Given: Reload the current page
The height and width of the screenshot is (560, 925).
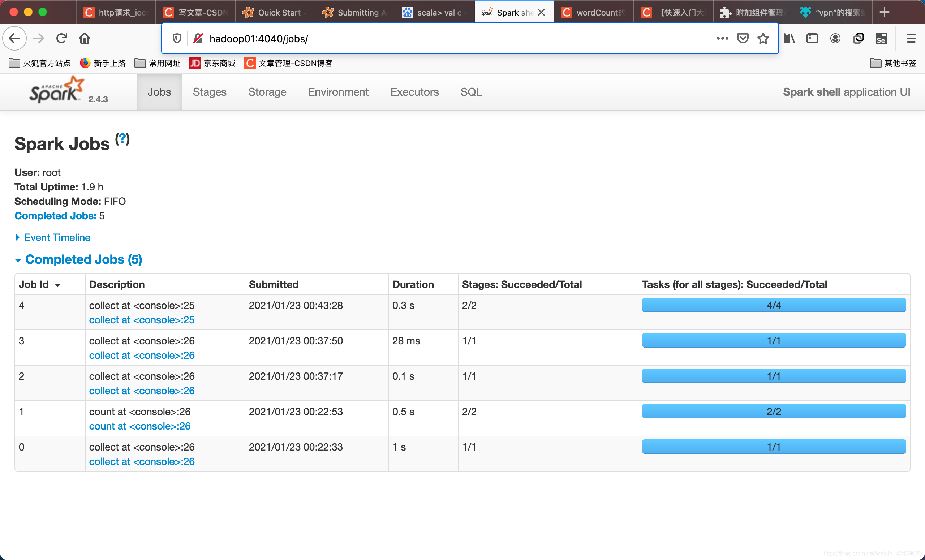Looking at the screenshot, I should tap(61, 38).
